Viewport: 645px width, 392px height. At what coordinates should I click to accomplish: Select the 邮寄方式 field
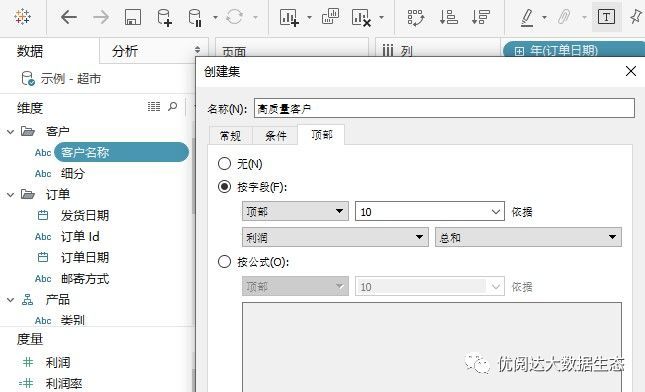85,279
